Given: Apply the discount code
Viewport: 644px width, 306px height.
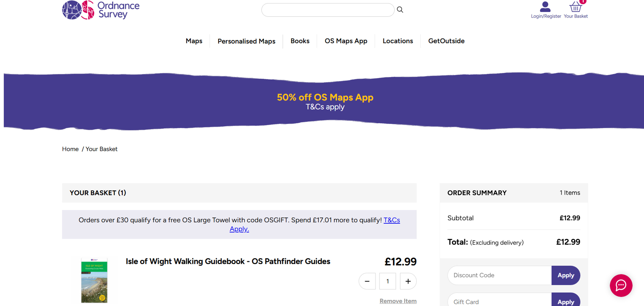Looking at the screenshot, I should pos(566,275).
